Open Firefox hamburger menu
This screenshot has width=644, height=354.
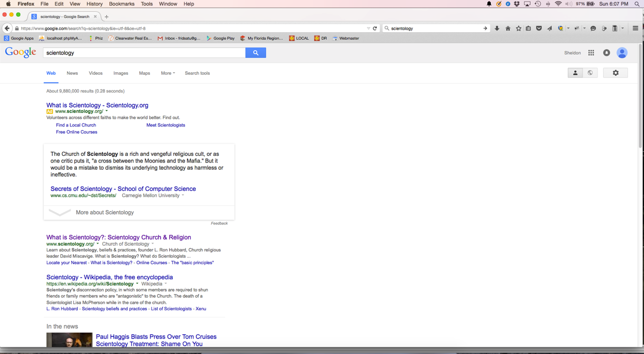coord(635,28)
